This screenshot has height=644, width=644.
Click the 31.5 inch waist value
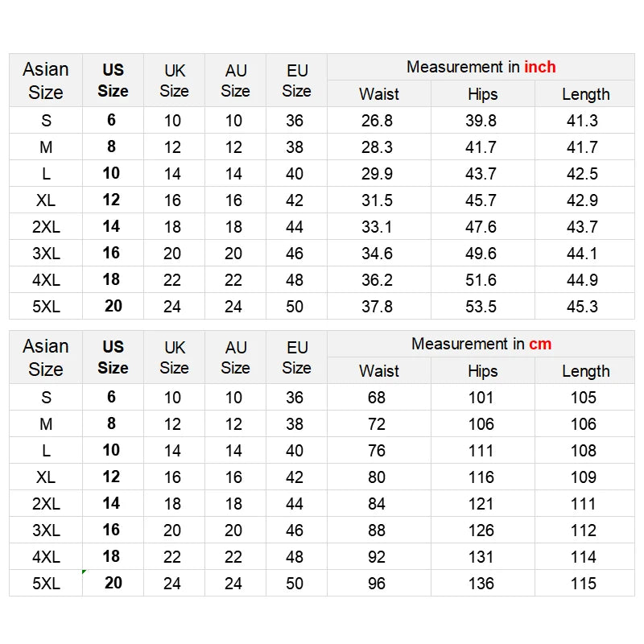pos(377,200)
